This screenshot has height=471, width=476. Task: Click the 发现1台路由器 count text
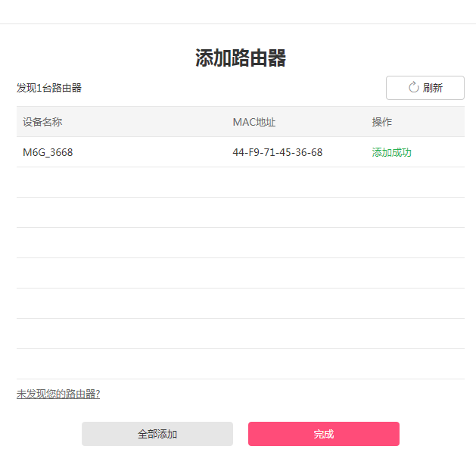49,88
